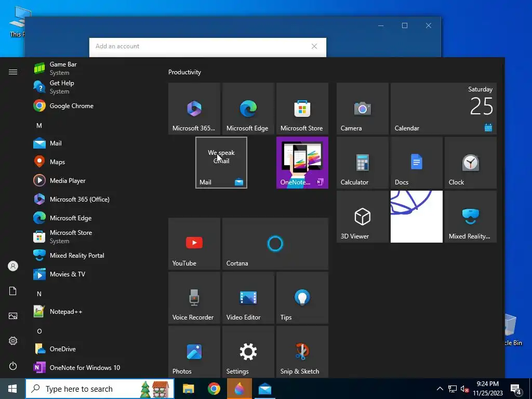This screenshot has width=532, height=399.
Task: Open Microsoft 365 (Office) in app list
Action: click(x=94, y=199)
